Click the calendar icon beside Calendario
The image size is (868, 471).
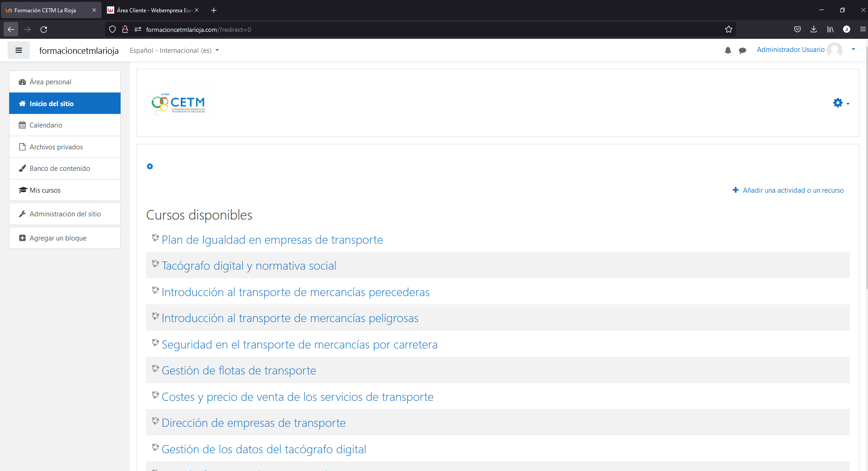(x=22, y=125)
